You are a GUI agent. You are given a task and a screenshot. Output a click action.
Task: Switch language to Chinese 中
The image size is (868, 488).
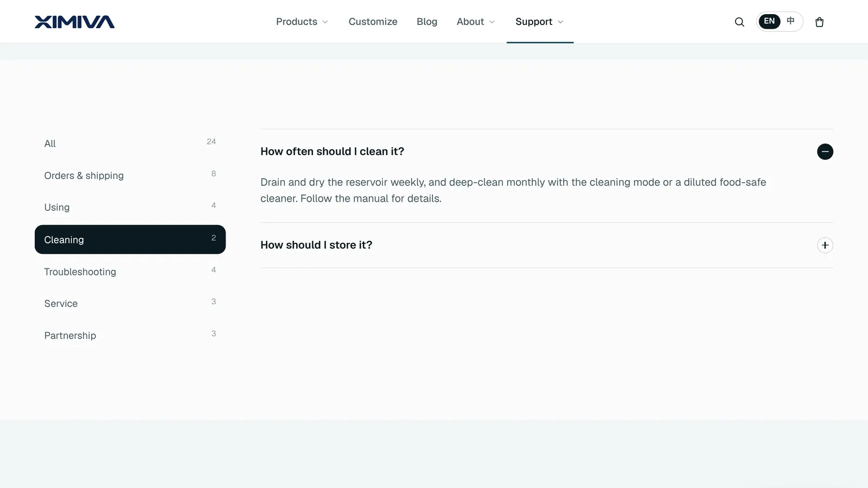pos(790,21)
